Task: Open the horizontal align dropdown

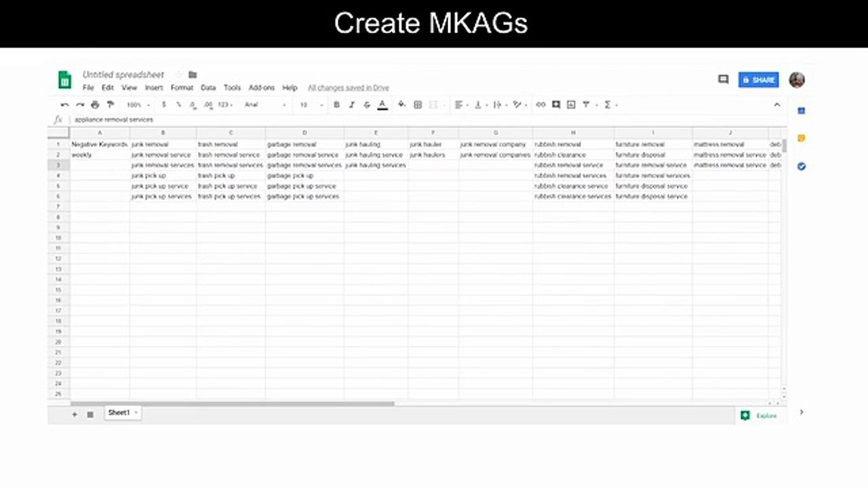Action: [x=461, y=105]
